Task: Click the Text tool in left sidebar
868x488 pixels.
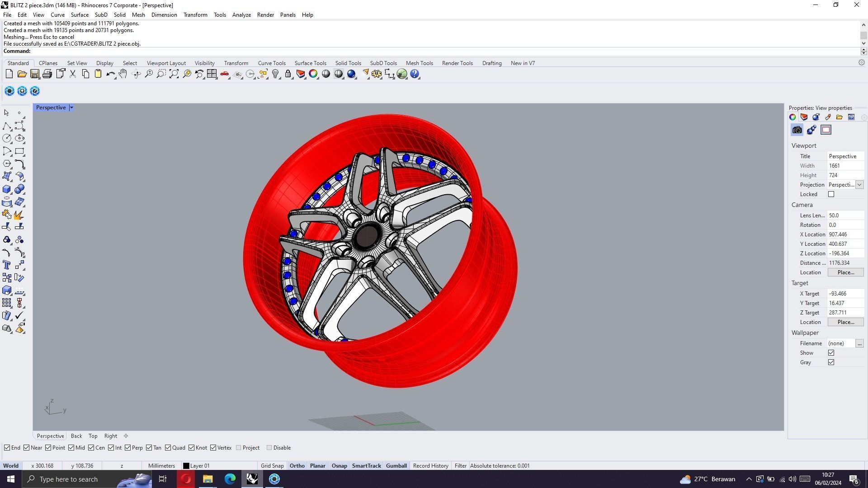Action: pos(7,265)
